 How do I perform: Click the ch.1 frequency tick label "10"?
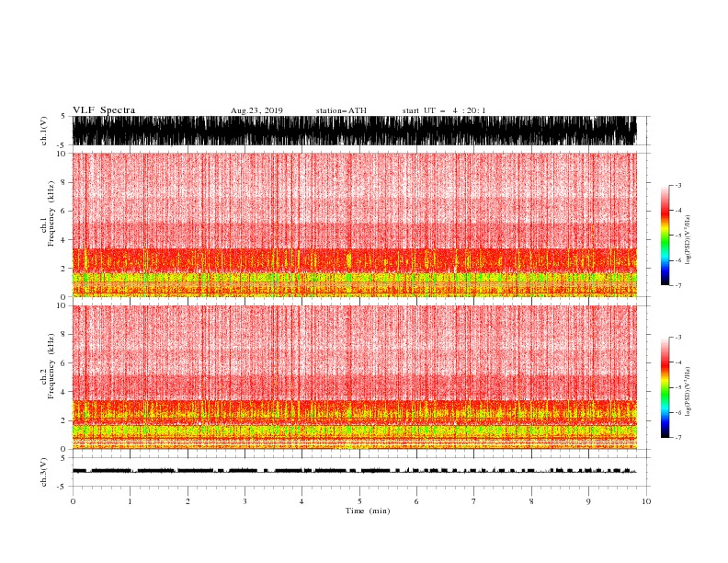click(62, 154)
